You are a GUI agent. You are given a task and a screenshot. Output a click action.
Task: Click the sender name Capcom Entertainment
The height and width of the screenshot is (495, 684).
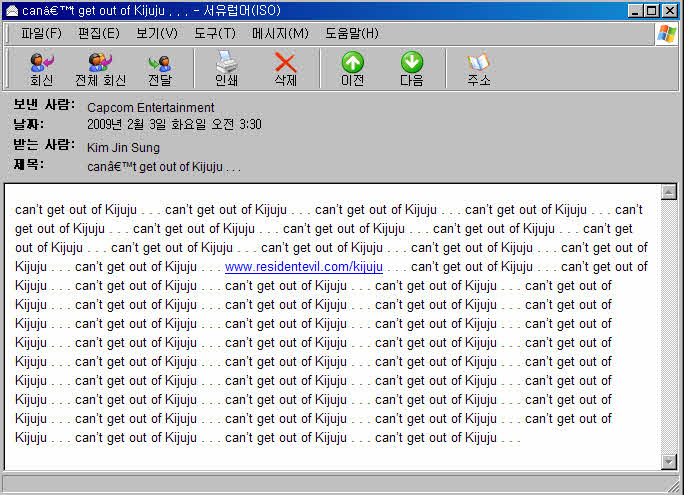click(150, 107)
